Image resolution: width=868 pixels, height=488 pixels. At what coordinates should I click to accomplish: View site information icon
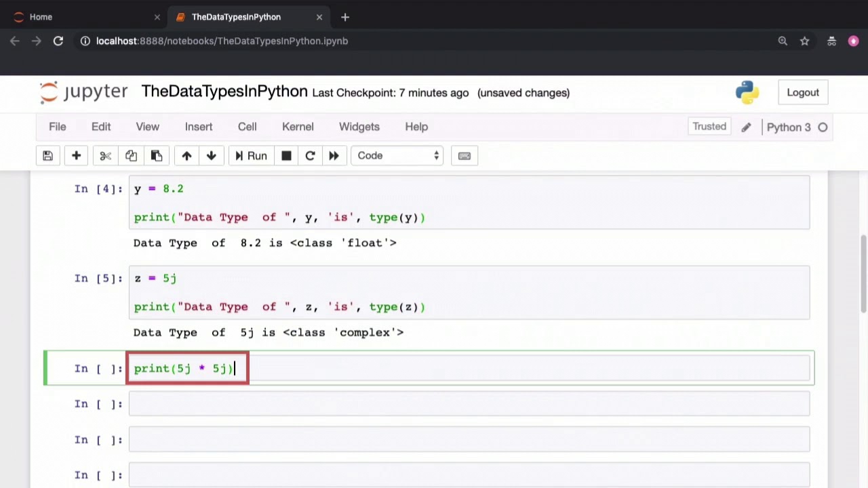pos(85,41)
